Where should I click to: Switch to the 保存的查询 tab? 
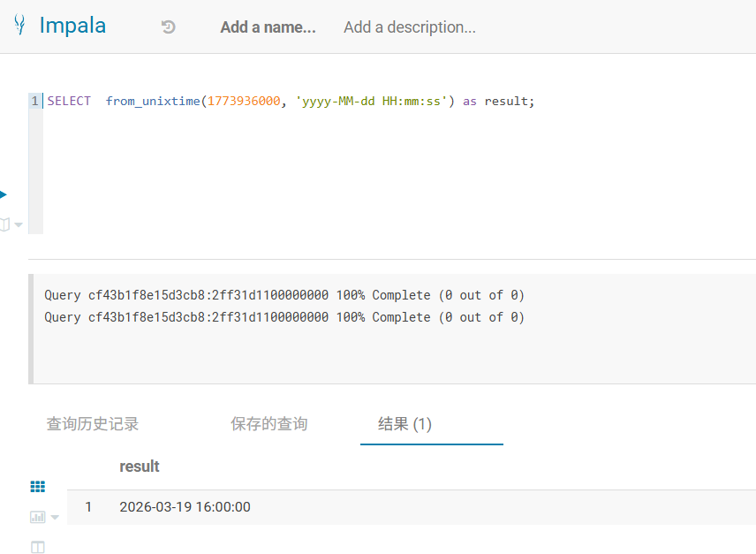click(x=269, y=424)
